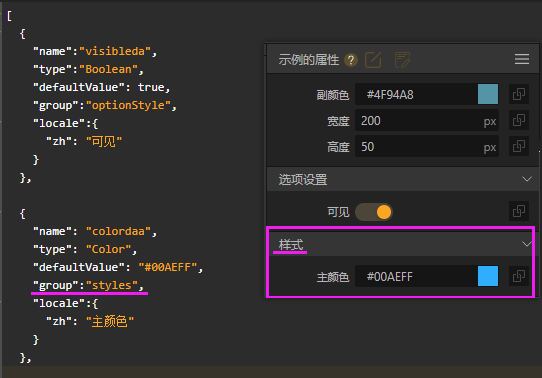Screen dimensions: 542x378
Task: Collapse the 选项设置 section chevron
Action: pos(526,179)
